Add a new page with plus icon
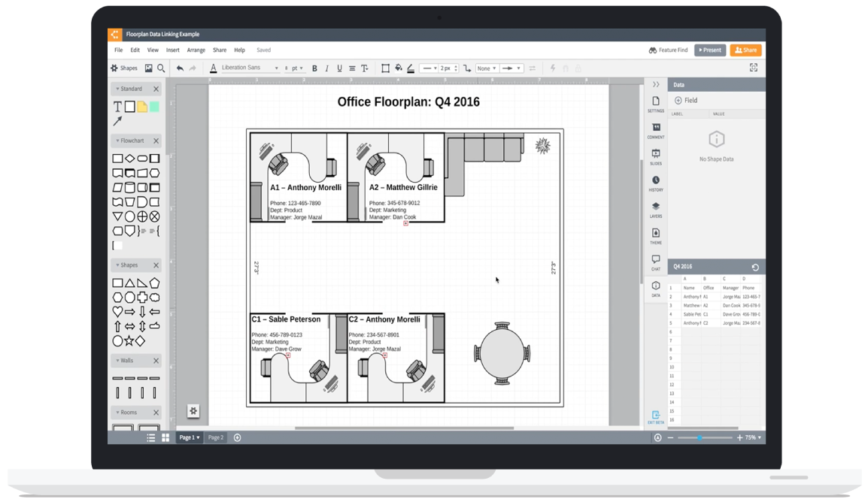 pos(238,438)
